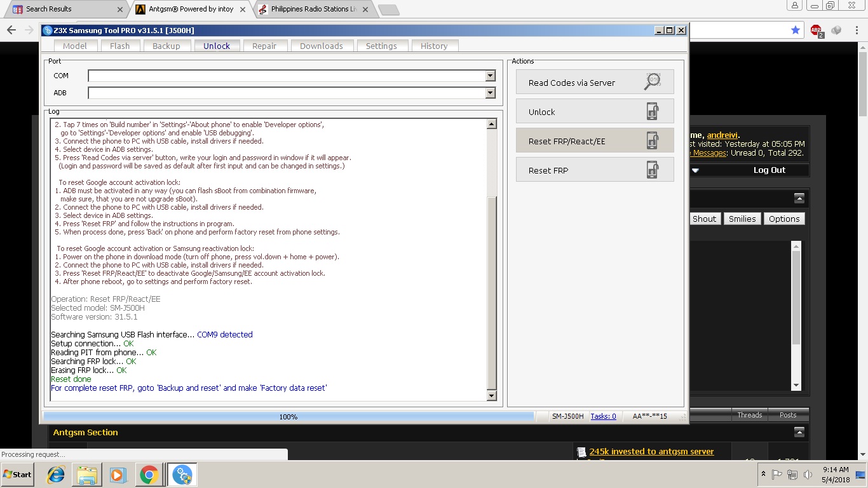Open a new browser tab

[x=388, y=10]
